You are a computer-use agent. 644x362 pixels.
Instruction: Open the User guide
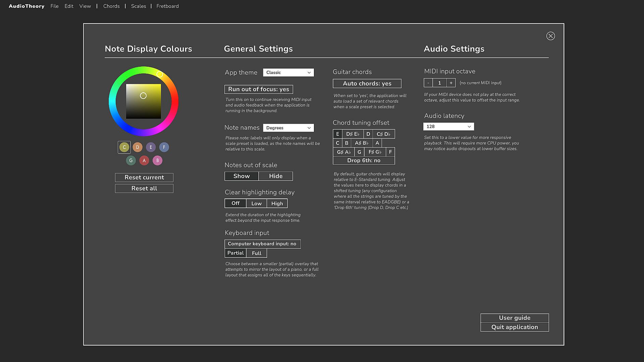point(515,318)
